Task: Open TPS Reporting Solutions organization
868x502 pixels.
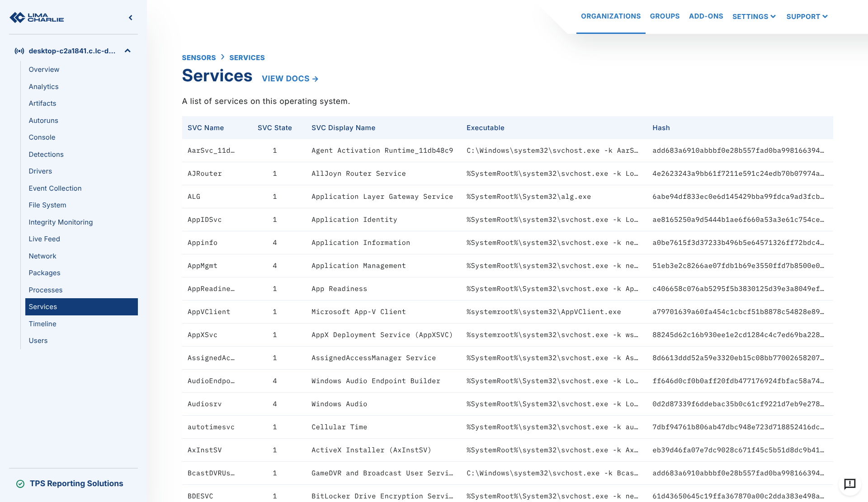Action: click(76, 483)
